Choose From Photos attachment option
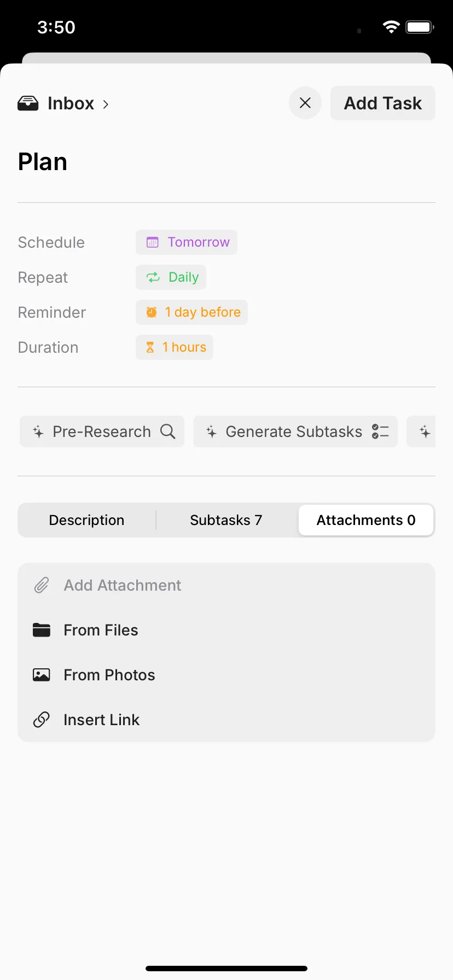Screen dimensions: 453x980 226,675
